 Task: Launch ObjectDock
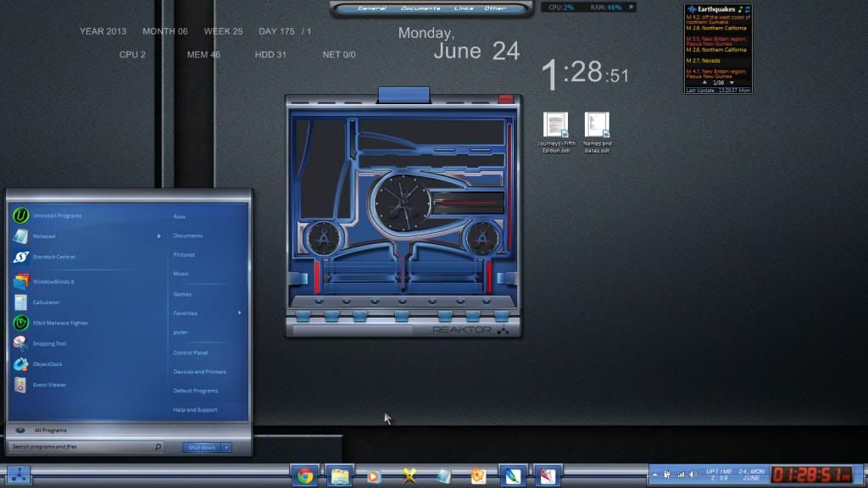coord(37,364)
